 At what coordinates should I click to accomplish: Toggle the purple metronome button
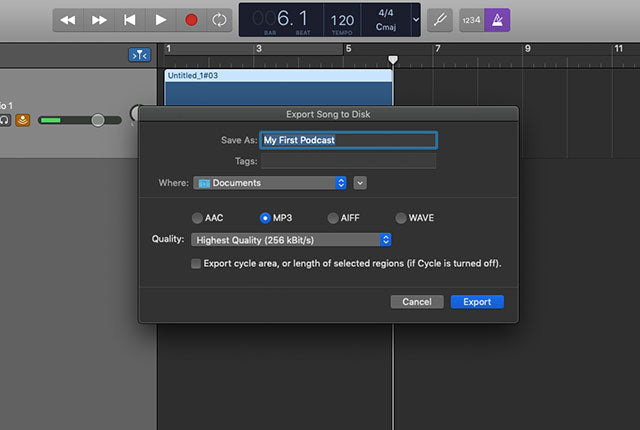497,20
